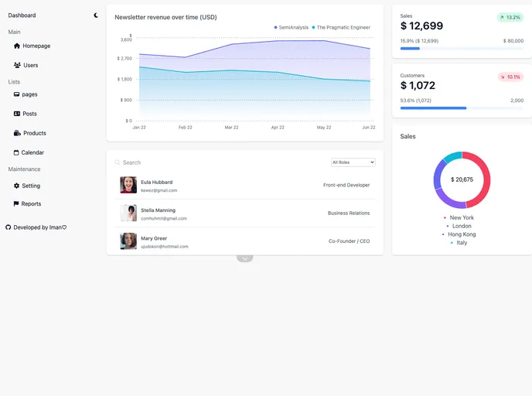Open Developed by Iman link
The height and width of the screenshot is (396, 532).
[40, 227]
